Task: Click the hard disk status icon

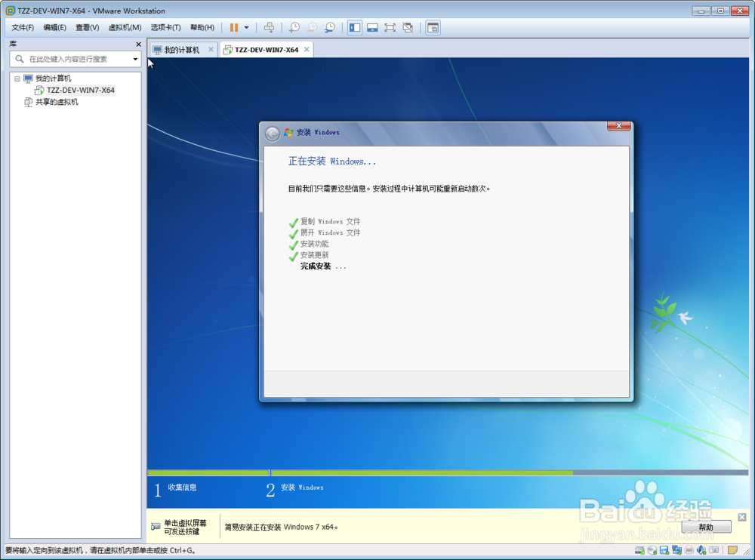Action: tap(640, 550)
